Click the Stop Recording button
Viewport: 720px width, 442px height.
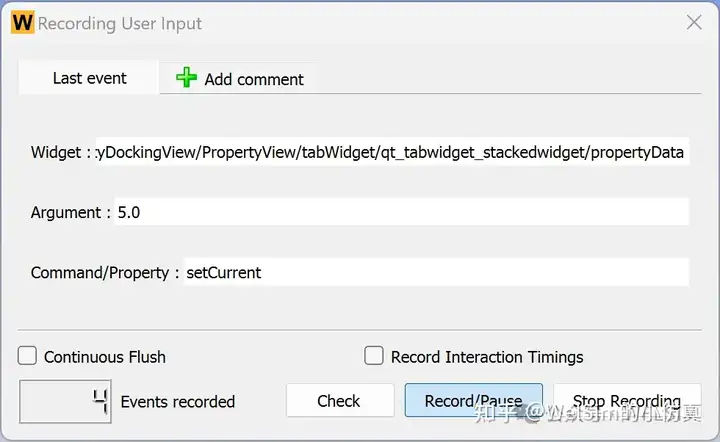(627, 401)
